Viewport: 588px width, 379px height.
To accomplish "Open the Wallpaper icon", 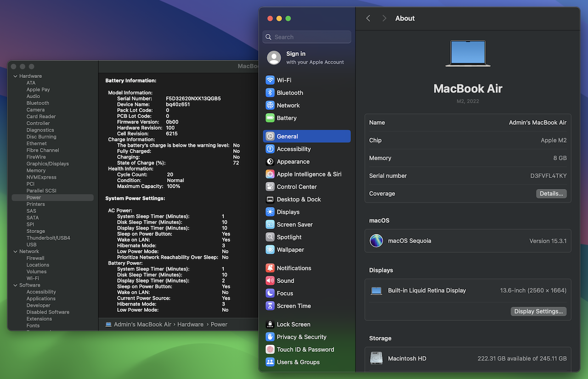I will 270,250.
